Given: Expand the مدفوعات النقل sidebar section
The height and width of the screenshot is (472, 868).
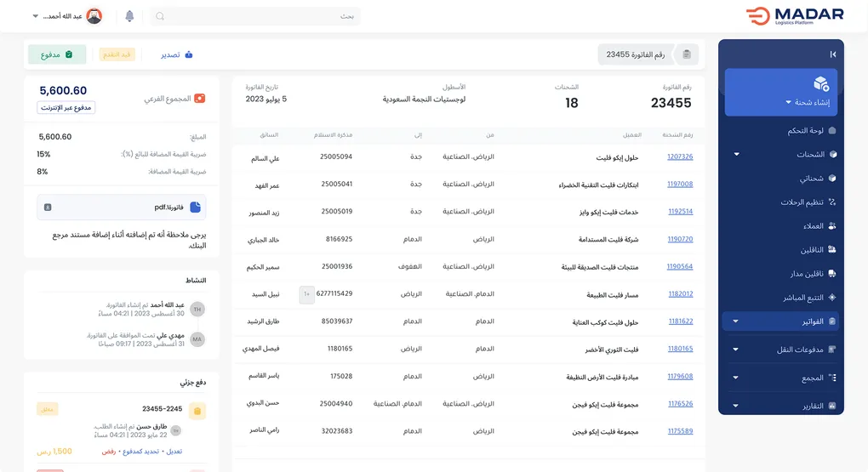Looking at the screenshot, I should tap(736, 350).
